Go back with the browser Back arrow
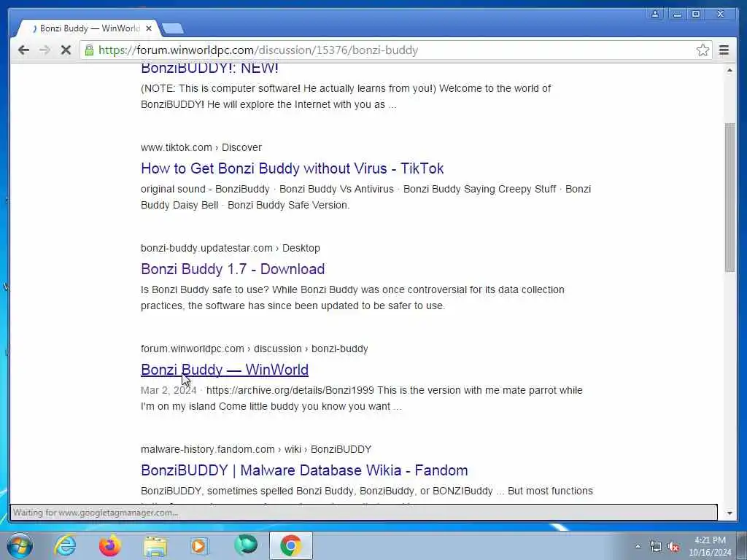Viewport: 747px width, 560px height. pos(23,50)
